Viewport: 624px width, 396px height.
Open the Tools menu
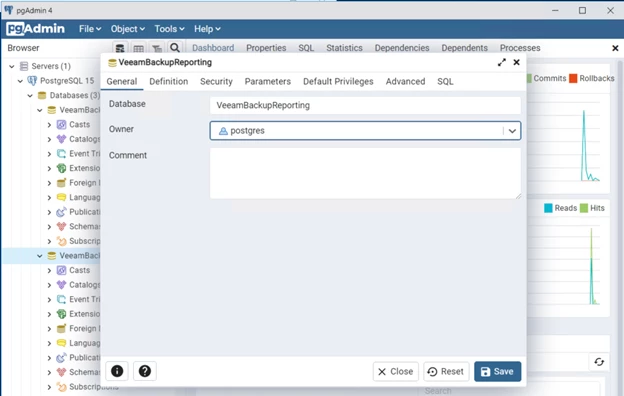pyautogui.click(x=170, y=29)
